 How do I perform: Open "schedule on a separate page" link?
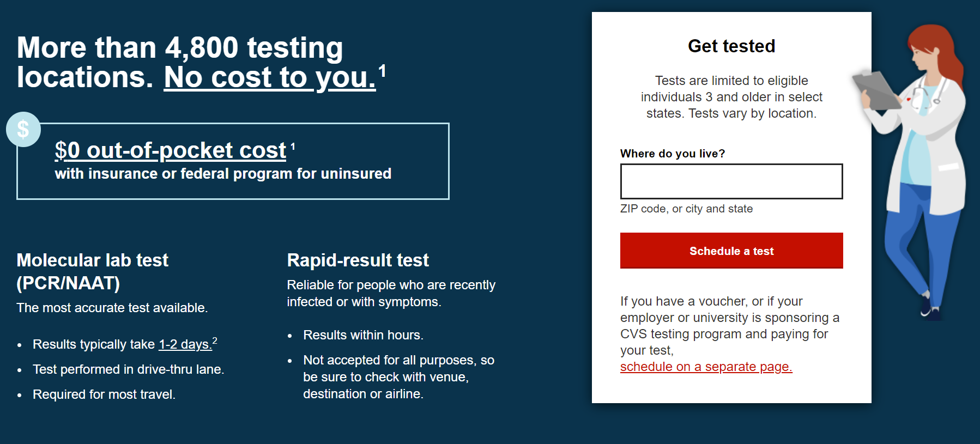pyautogui.click(x=706, y=367)
